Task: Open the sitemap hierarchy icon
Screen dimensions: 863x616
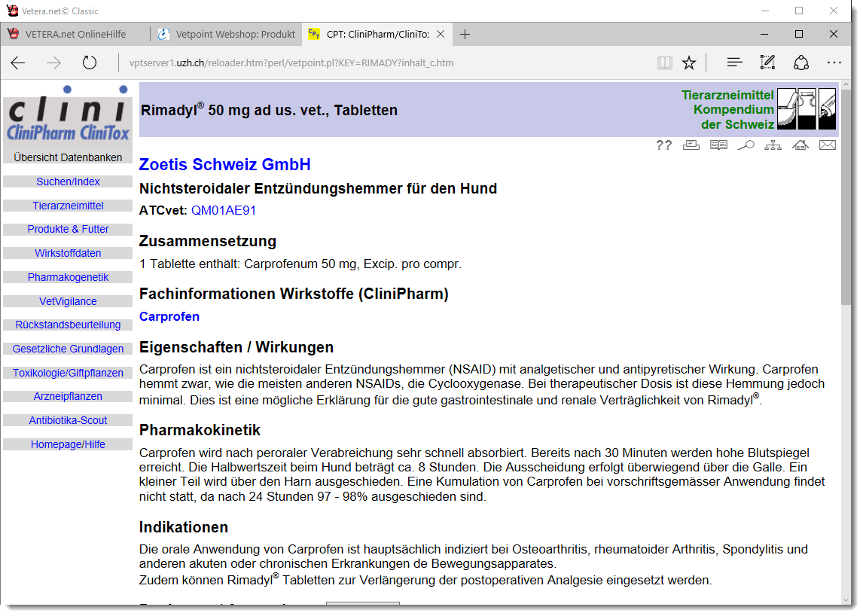Action: [773, 145]
